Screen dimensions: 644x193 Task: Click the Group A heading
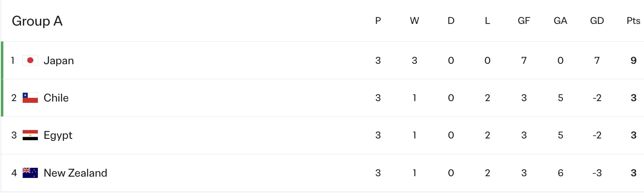point(37,21)
